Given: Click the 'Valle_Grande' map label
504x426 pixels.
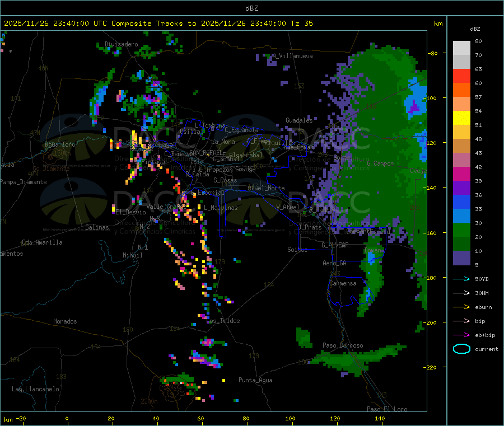Looking at the screenshot, I should coord(166,207).
